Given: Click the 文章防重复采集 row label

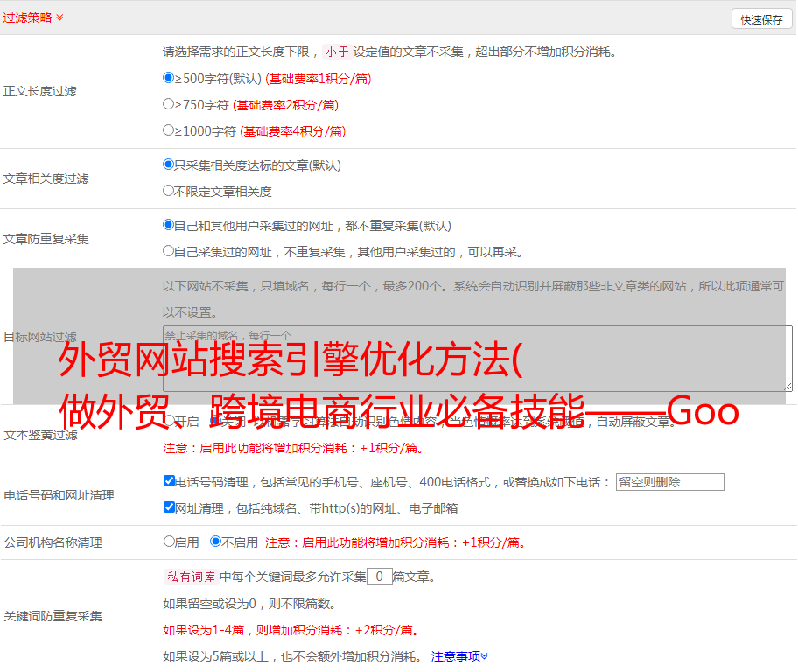Looking at the screenshot, I should (45, 239).
